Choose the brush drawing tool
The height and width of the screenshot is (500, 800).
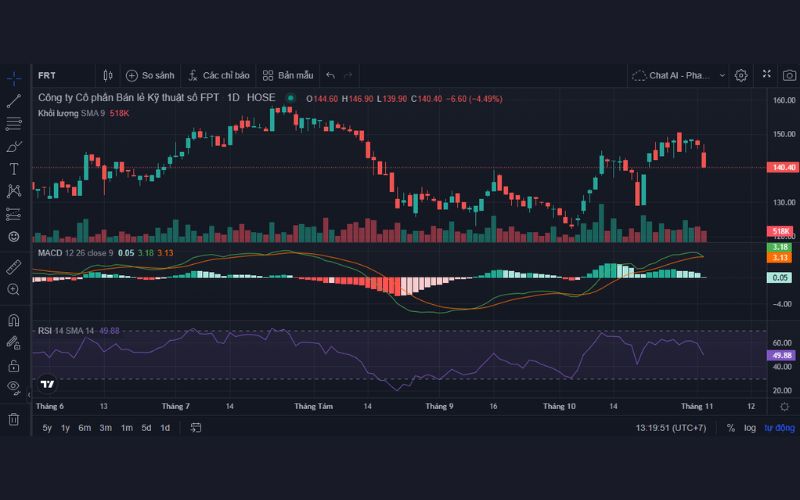14,146
